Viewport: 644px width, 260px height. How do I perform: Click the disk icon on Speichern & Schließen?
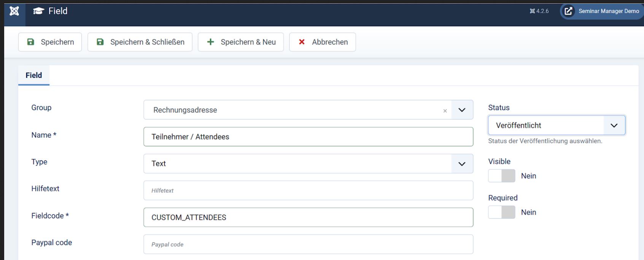point(100,42)
